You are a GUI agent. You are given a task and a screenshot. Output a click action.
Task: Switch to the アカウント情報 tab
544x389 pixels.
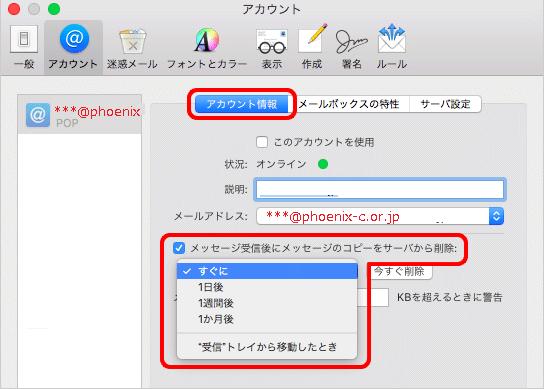coord(242,104)
